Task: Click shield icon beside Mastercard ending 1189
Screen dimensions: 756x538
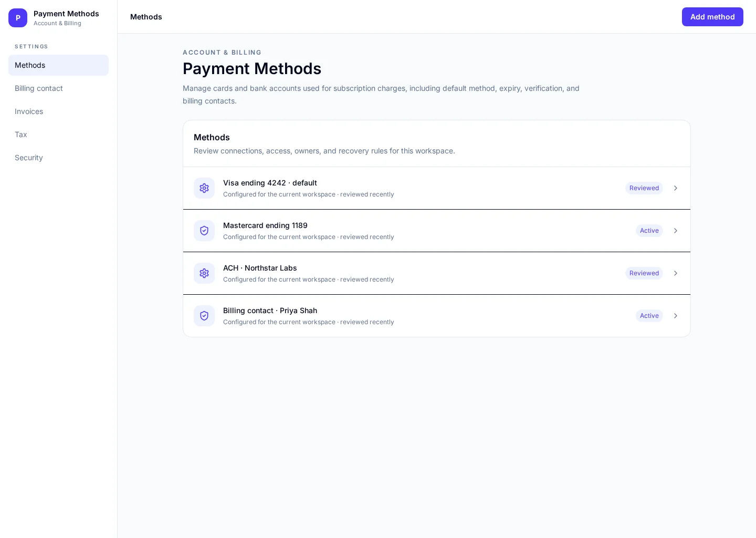Action: tap(204, 231)
